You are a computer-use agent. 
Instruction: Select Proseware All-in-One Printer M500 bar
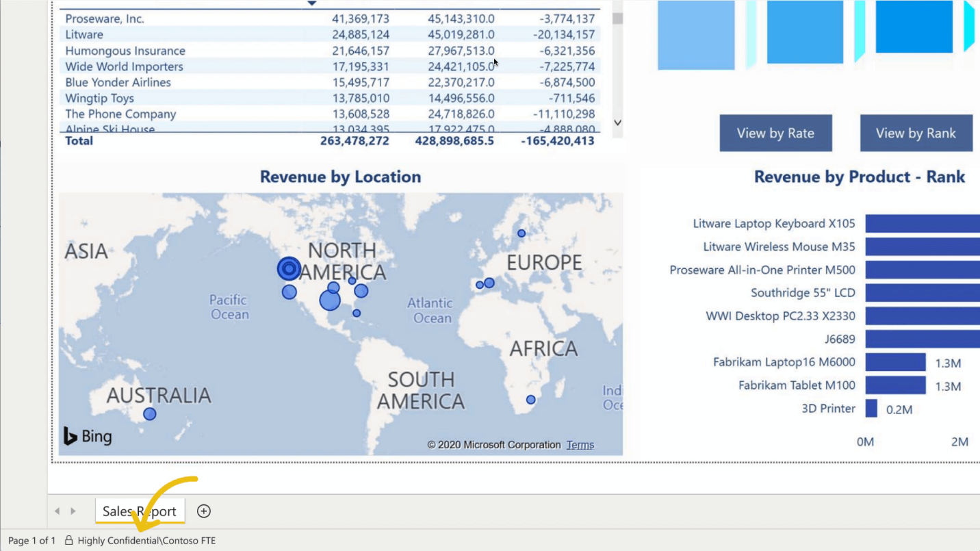pos(923,270)
